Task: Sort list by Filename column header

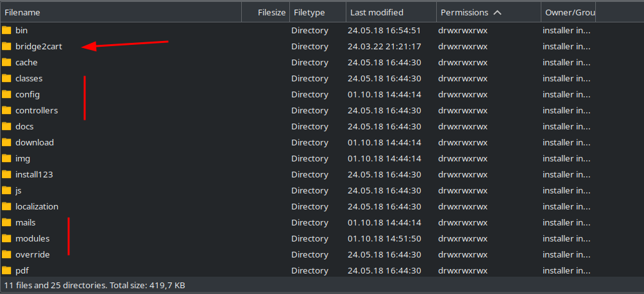Action: tap(22, 12)
